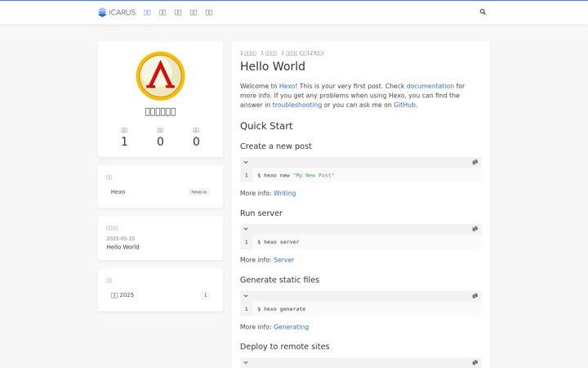Click the Run server heading
The width and height of the screenshot is (588, 368).
point(261,213)
